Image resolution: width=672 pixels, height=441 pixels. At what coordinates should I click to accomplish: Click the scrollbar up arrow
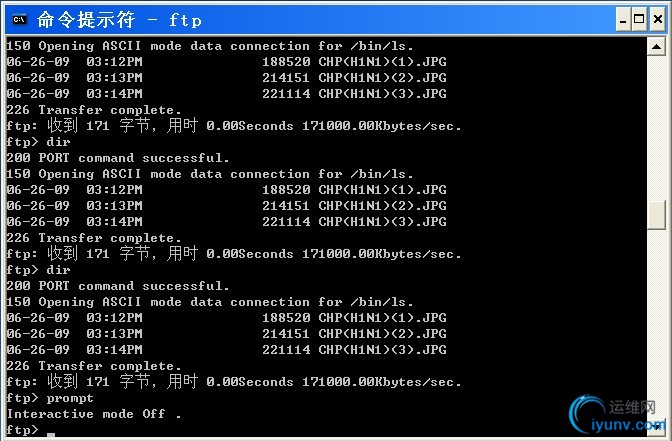(x=656, y=46)
